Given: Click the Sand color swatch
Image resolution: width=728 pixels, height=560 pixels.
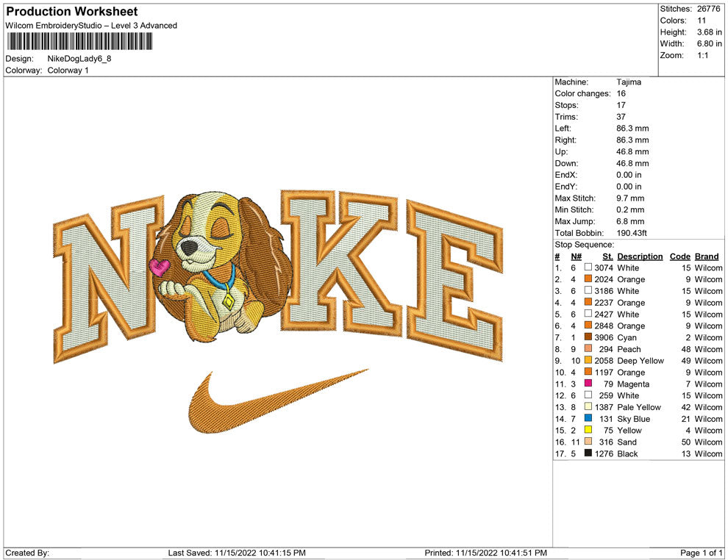Looking at the screenshot, I should click(588, 441).
